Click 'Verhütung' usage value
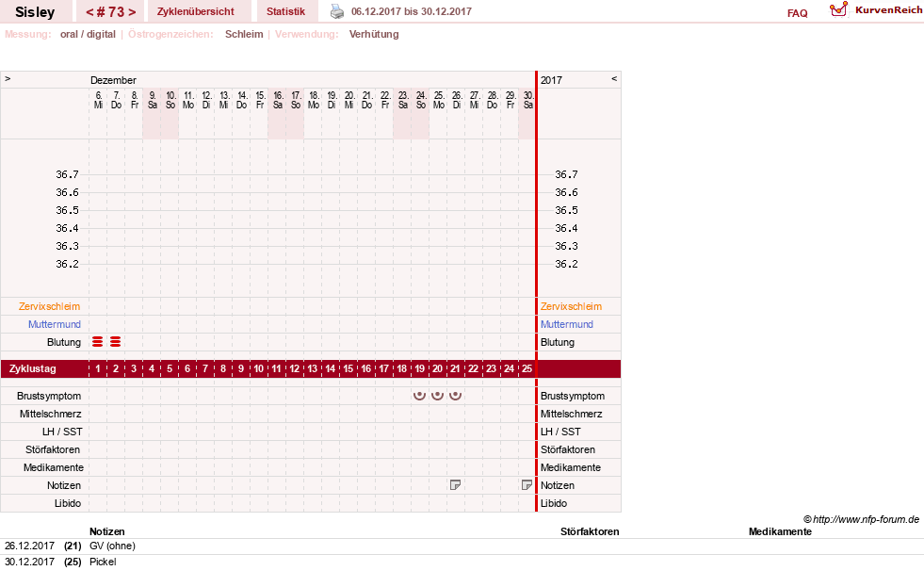924x587 pixels. click(x=374, y=34)
